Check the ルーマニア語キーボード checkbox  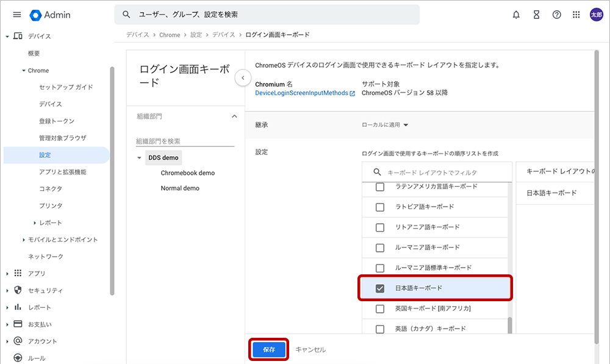pos(380,248)
